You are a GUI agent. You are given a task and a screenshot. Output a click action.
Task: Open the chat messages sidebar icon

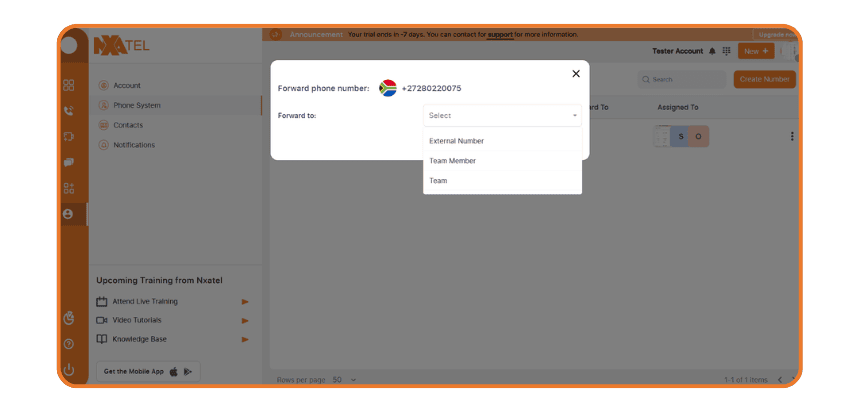tap(68, 162)
